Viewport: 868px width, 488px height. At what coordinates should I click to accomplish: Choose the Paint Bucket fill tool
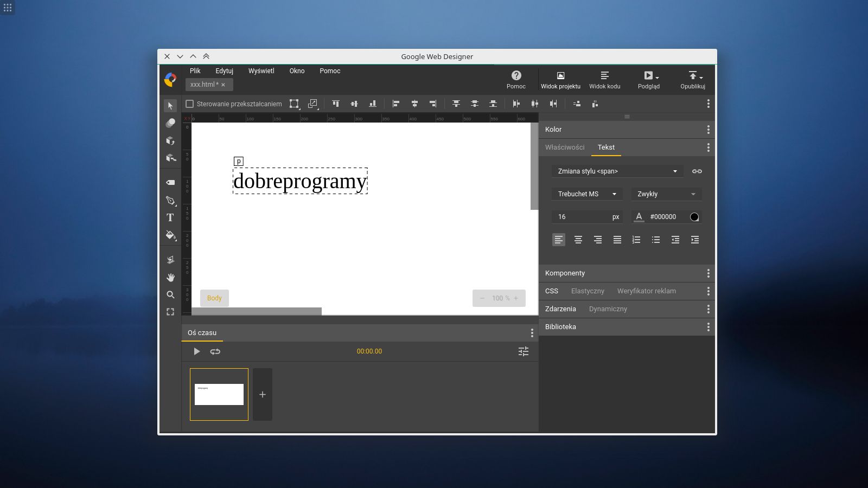point(170,235)
